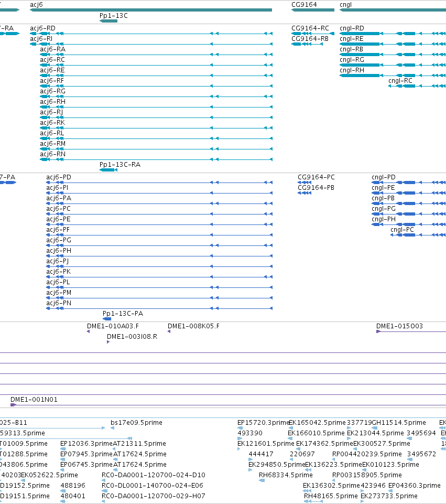Select the acj6-RN transcript
Viewport: 446px width, 504px height.
(52, 154)
